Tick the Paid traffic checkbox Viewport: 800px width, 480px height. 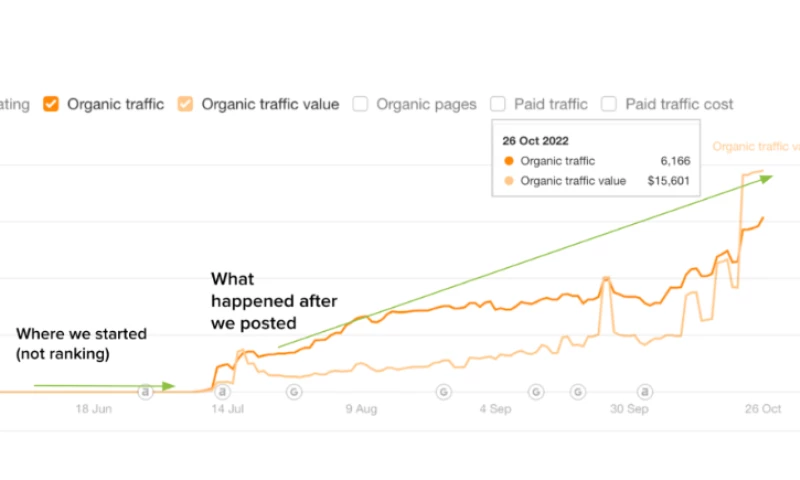pyautogui.click(x=498, y=103)
